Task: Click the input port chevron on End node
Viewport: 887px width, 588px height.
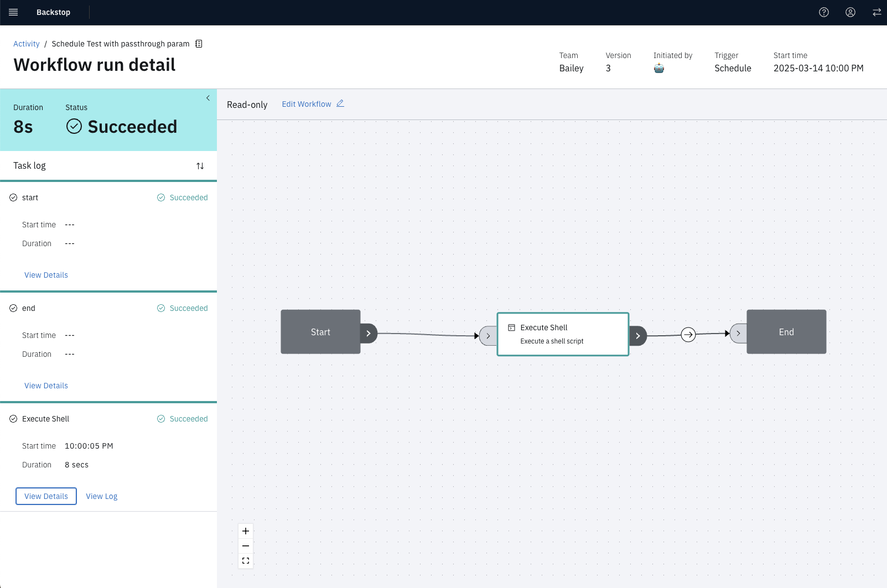Action: [x=738, y=332]
